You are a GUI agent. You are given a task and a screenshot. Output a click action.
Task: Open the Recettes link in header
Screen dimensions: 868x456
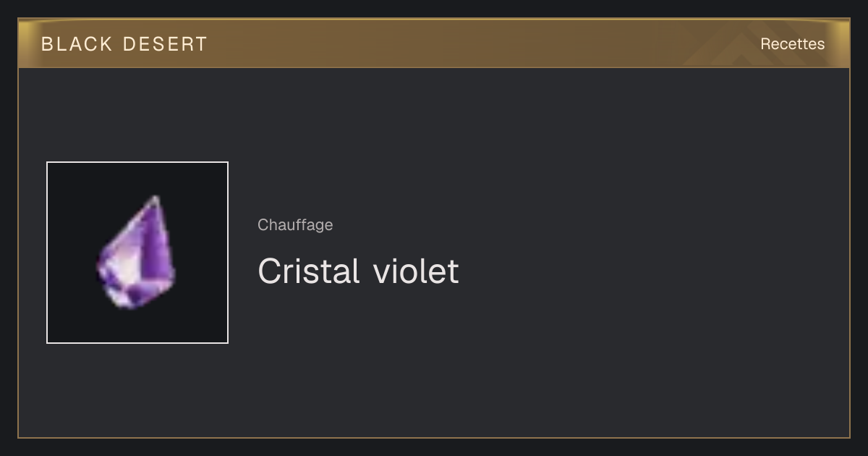pos(792,44)
